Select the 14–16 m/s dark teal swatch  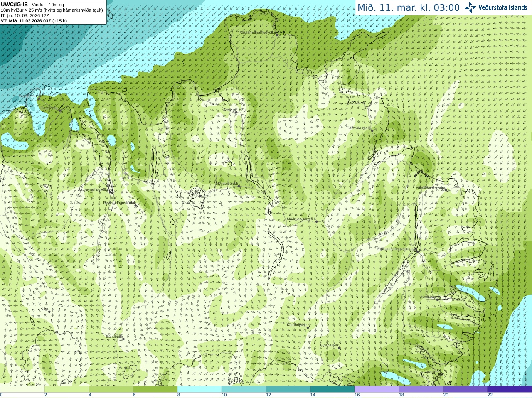(x=332, y=389)
